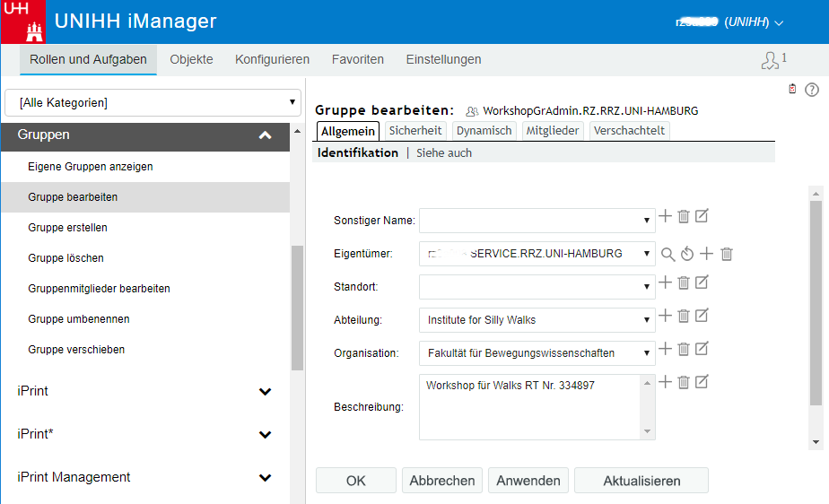829x504 pixels.
Task: Click the sidebar vertical scrollbar thumb
Action: pos(297,308)
